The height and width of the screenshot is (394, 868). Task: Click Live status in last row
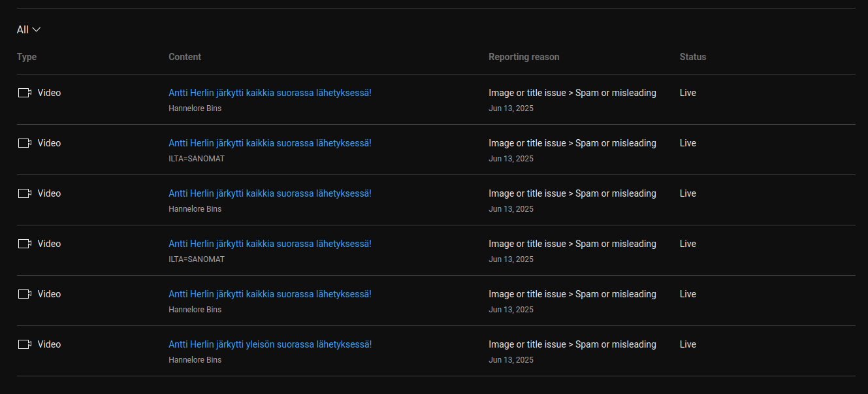point(688,344)
